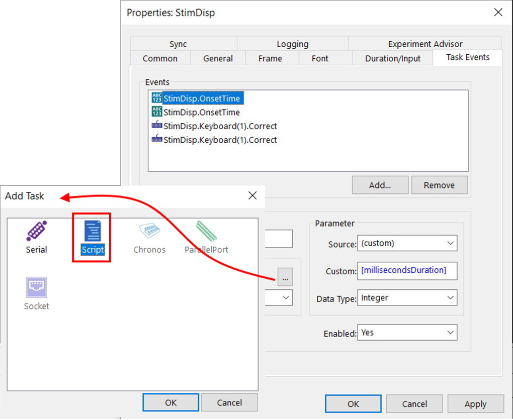Image resolution: width=513 pixels, height=420 pixels.
Task: Select last StimDisp.Keyboard(1).Correct event
Action: coord(220,140)
